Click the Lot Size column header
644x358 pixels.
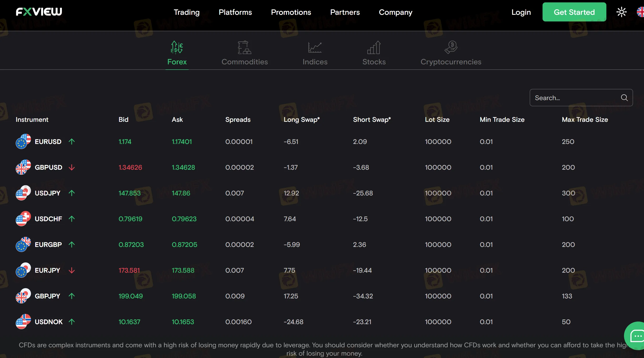pyautogui.click(x=437, y=120)
